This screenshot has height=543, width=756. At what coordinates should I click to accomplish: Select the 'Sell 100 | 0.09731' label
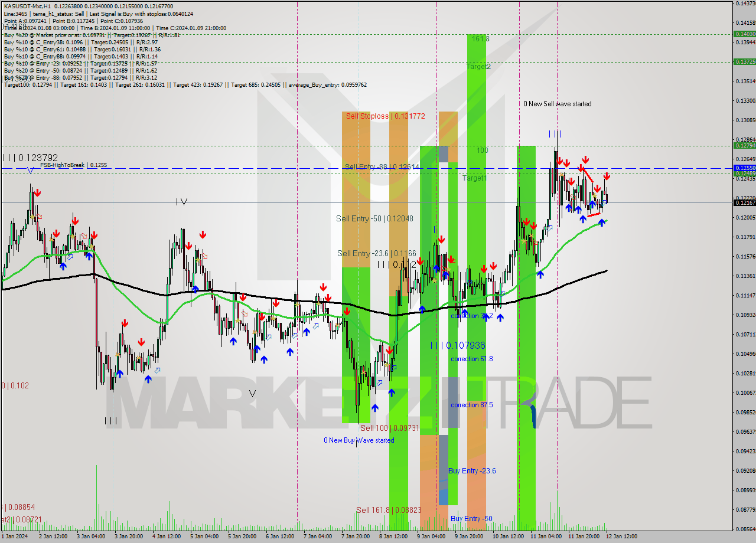coord(390,428)
